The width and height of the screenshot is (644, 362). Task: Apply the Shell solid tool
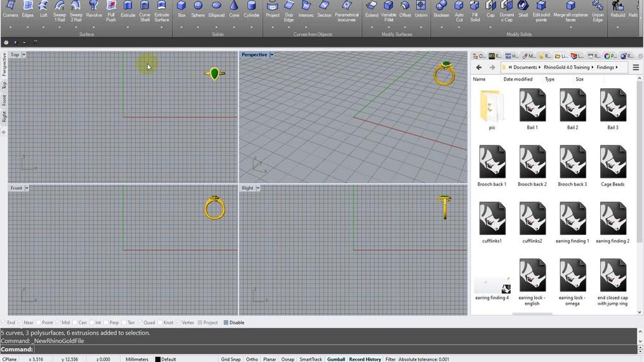pyautogui.click(x=523, y=10)
